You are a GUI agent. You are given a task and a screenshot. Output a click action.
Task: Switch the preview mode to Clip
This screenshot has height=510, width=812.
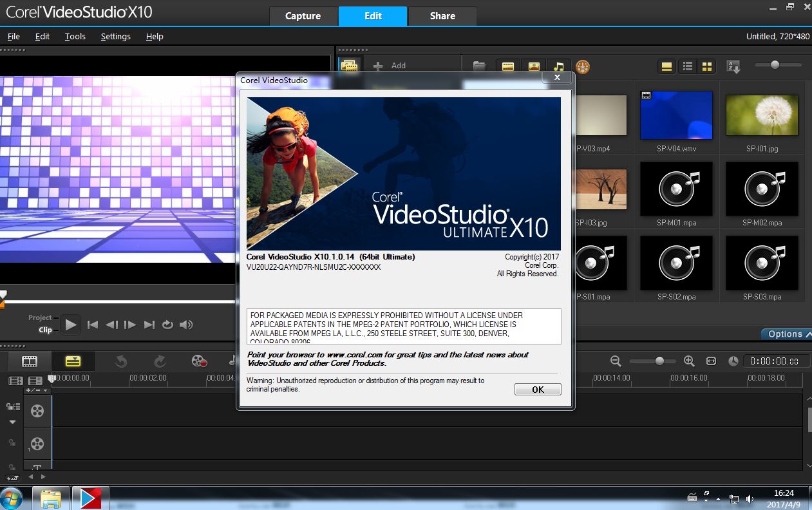point(45,330)
